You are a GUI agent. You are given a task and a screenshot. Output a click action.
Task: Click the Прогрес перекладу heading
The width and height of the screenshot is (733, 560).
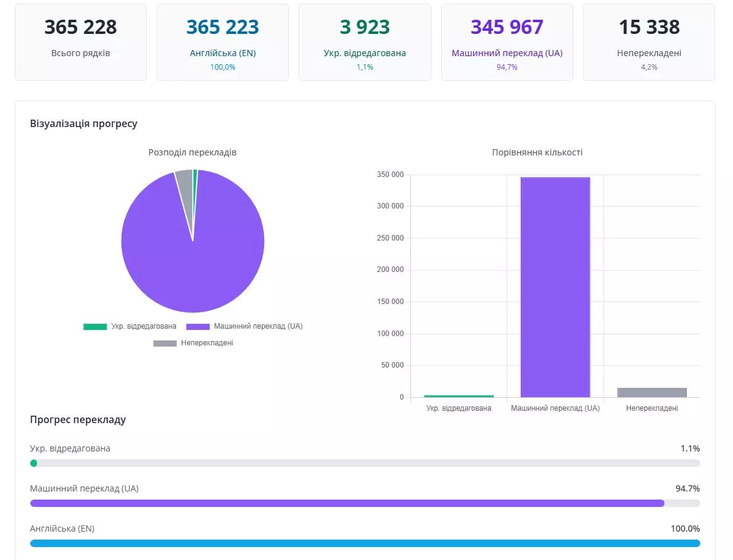(x=78, y=419)
